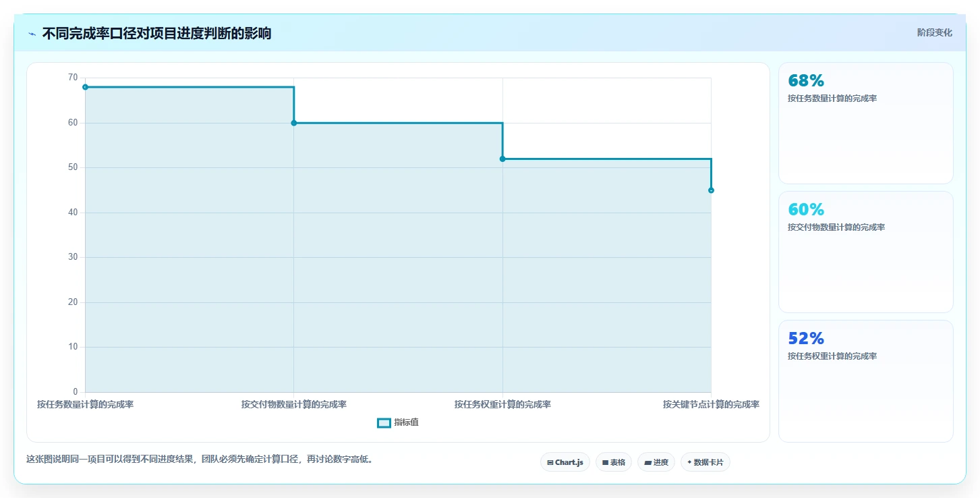The image size is (980, 498).
Task: Click the y-axis value 70
Action: pyautogui.click(x=73, y=78)
